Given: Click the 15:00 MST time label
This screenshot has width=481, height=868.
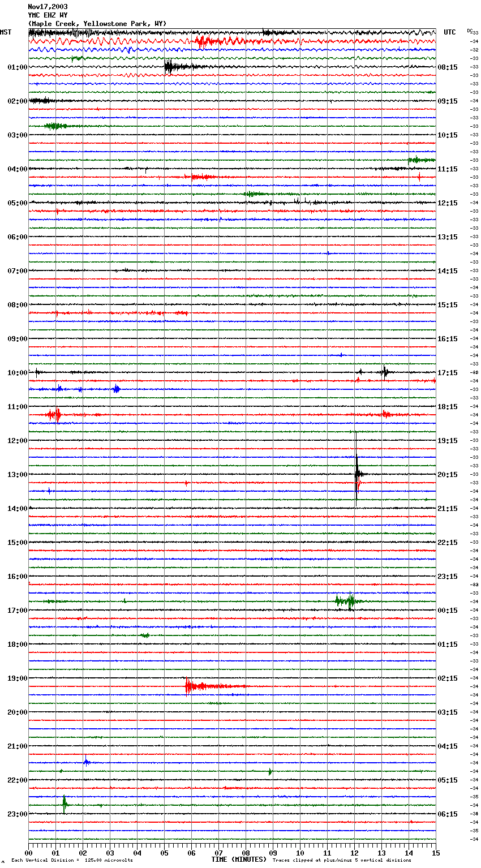Looking at the screenshot, I should (x=18, y=543).
